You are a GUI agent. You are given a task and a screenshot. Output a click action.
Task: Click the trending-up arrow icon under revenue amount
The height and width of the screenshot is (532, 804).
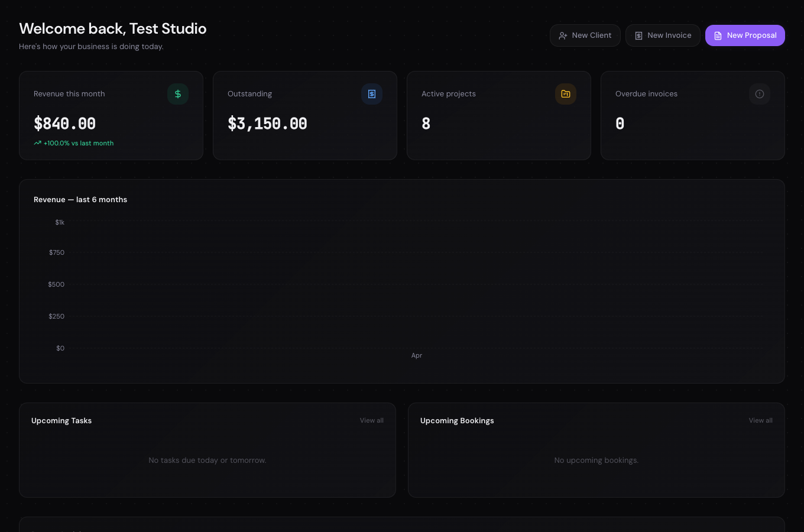pos(37,143)
